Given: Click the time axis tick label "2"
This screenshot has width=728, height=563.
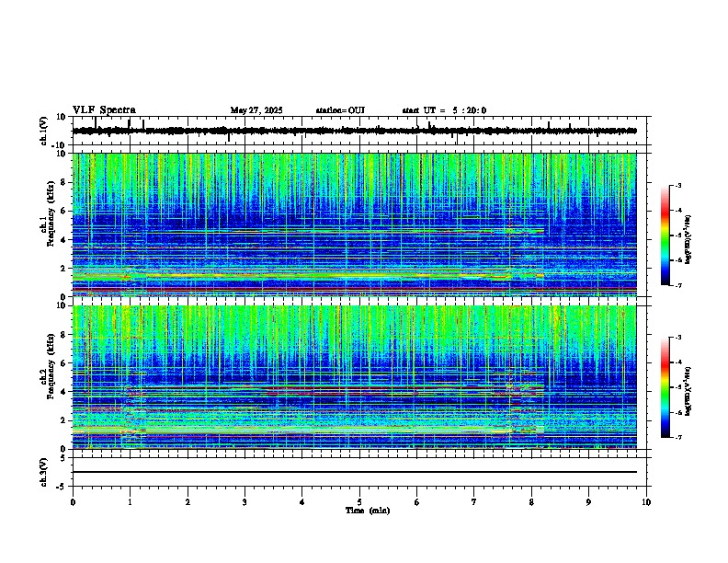Looking at the screenshot, I should click(x=188, y=502).
